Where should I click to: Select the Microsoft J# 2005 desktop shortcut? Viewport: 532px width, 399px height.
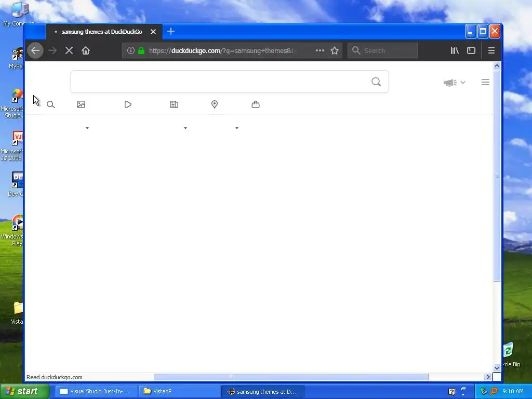[12, 146]
